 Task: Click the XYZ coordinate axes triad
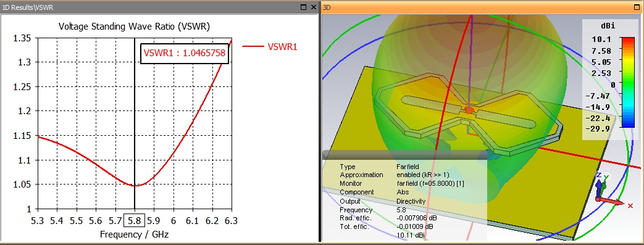614,191
